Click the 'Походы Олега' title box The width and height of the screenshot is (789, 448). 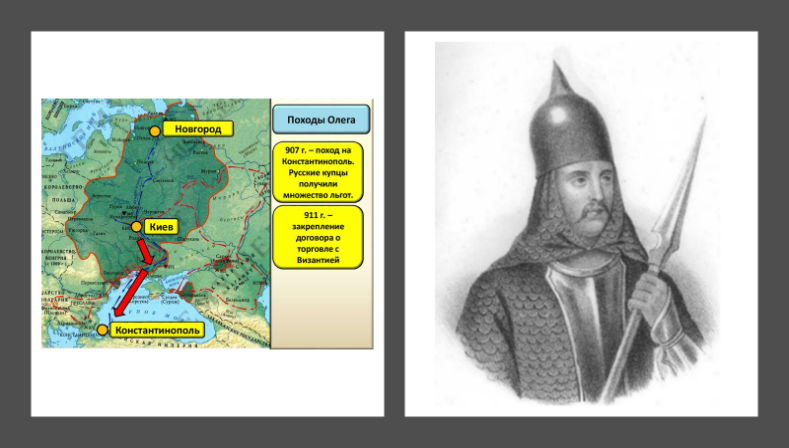[x=321, y=120]
